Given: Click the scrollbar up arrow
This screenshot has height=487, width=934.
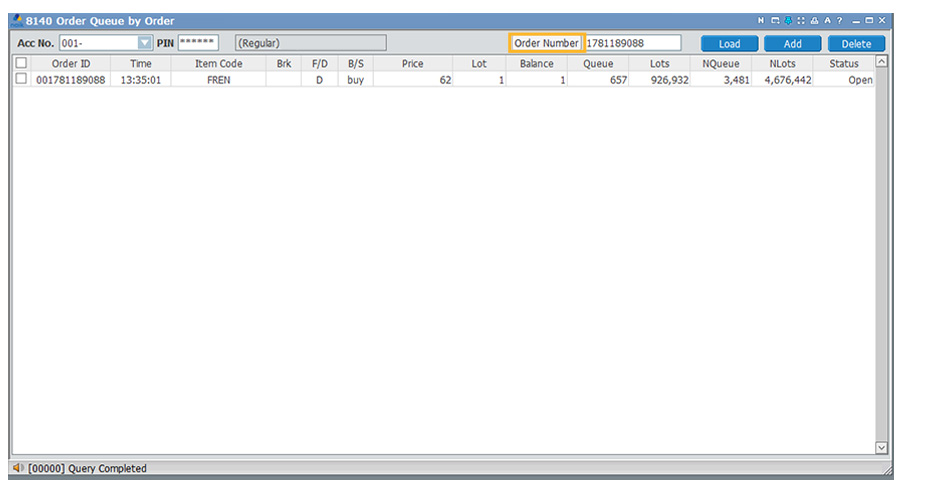Looking at the screenshot, I should click(881, 62).
